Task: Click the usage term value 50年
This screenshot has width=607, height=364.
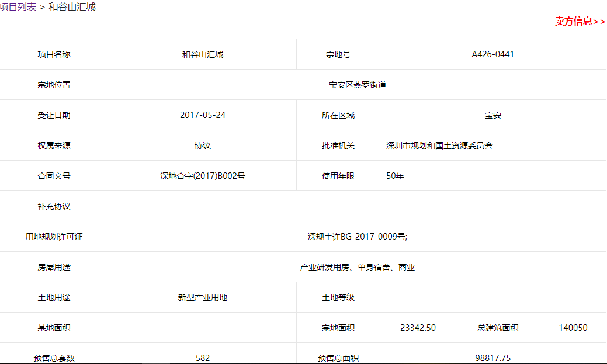Action: [x=395, y=176]
